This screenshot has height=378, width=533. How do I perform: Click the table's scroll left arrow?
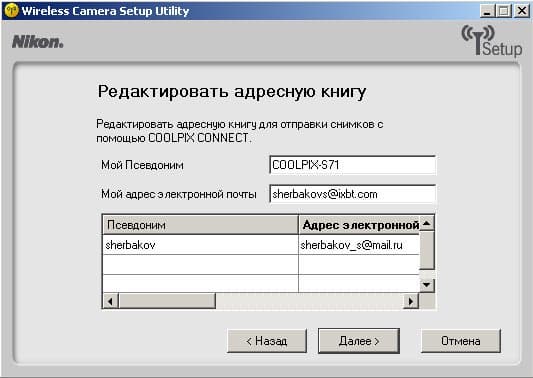click(110, 301)
